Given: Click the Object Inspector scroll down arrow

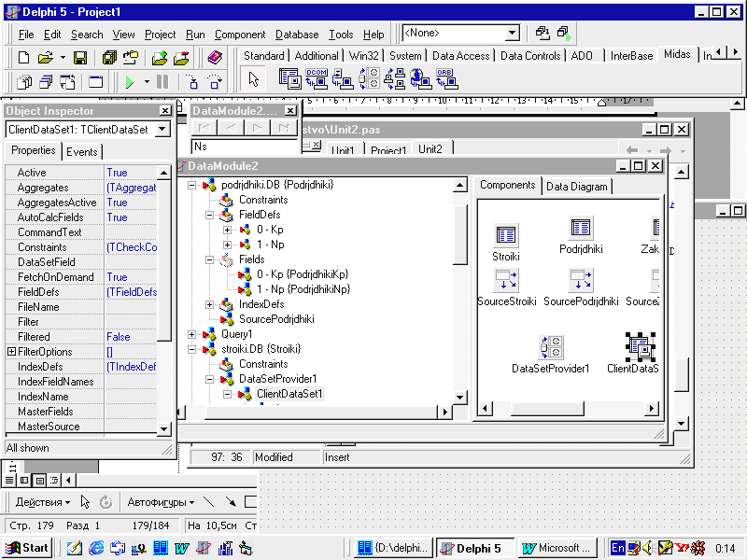Looking at the screenshot, I should tap(164, 428).
